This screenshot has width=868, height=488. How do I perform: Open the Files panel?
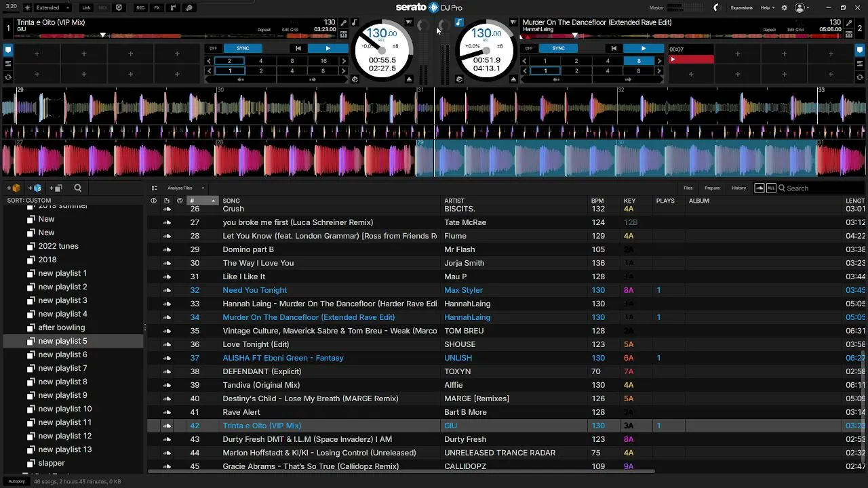[x=688, y=188]
